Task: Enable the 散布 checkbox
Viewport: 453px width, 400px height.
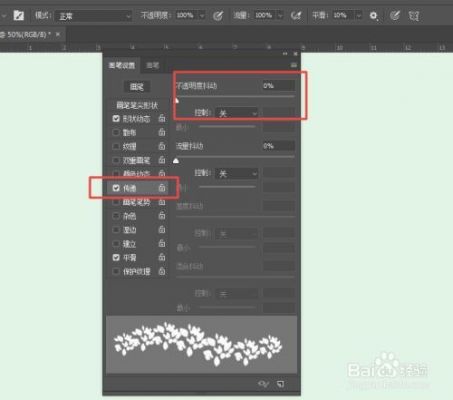Action: click(x=116, y=133)
